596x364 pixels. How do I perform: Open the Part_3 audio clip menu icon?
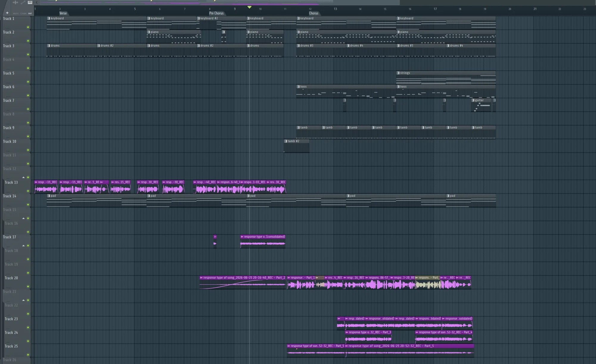[x=347, y=332]
